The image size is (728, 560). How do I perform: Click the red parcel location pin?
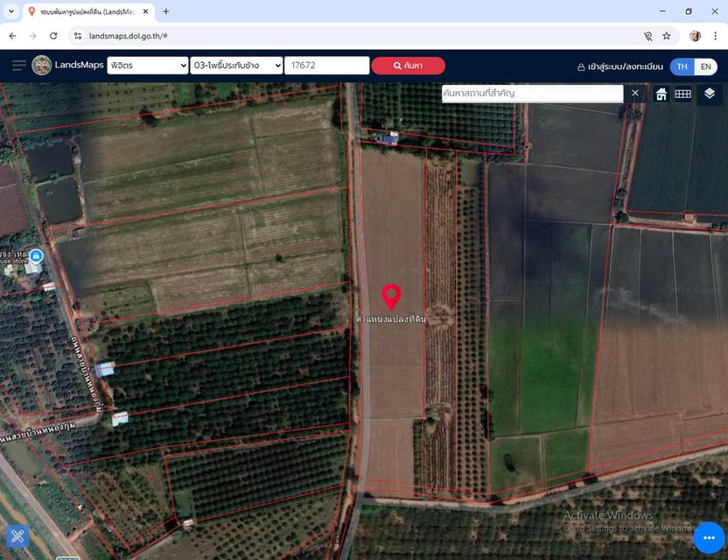pyautogui.click(x=391, y=297)
